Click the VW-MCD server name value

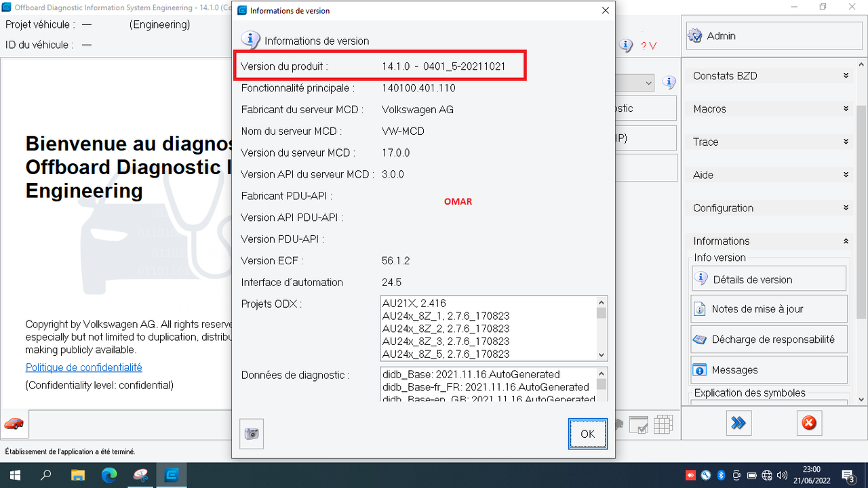403,131
